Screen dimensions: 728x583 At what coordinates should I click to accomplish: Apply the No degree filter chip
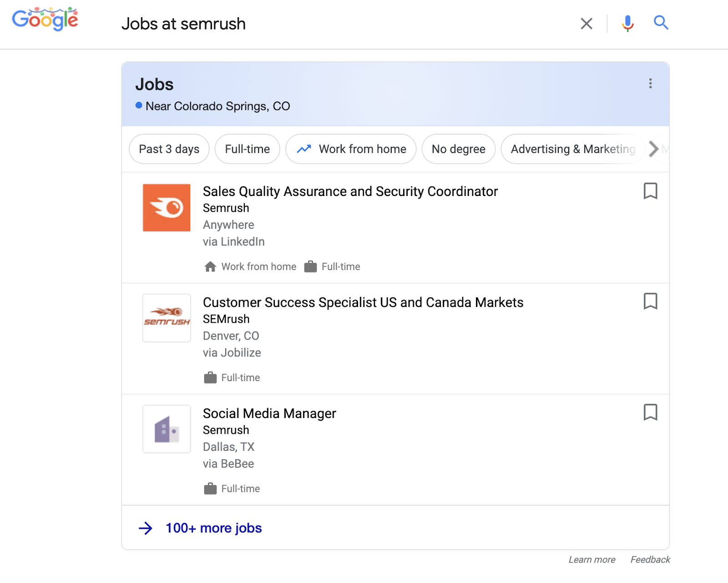(458, 149)
